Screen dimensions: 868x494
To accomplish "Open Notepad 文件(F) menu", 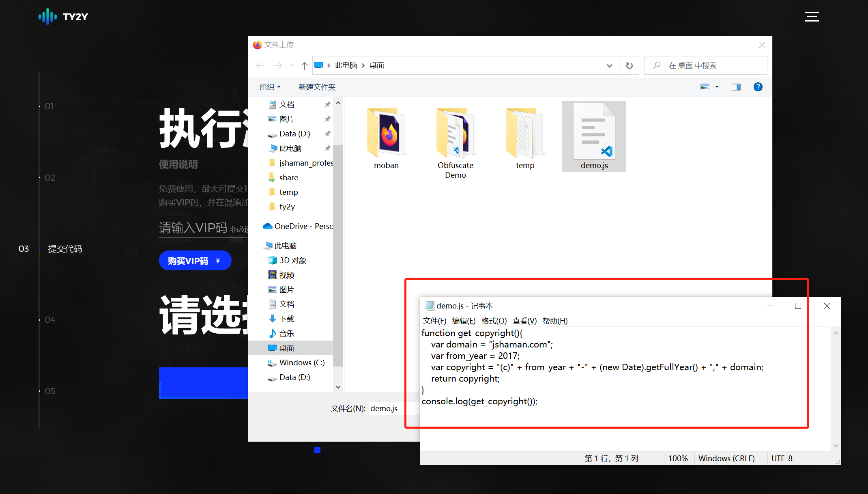I will tap(434, 321).
